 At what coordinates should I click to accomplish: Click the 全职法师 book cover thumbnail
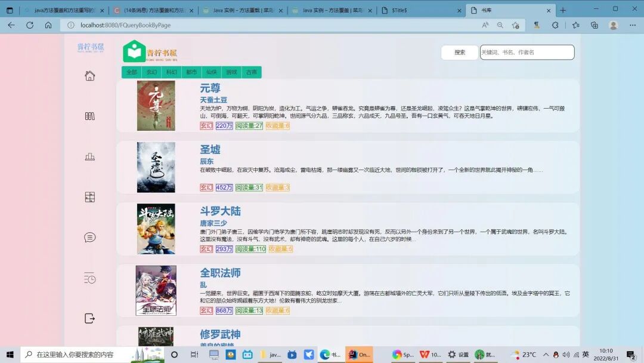[x=156, y=290]
